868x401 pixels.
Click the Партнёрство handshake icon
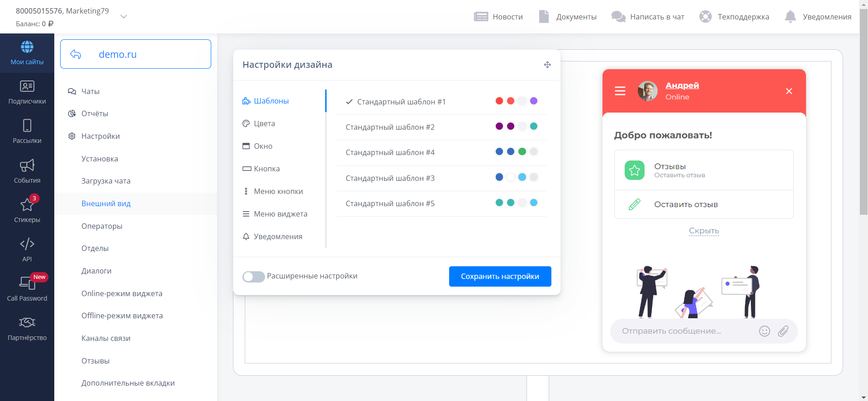[x=27, y=322]
